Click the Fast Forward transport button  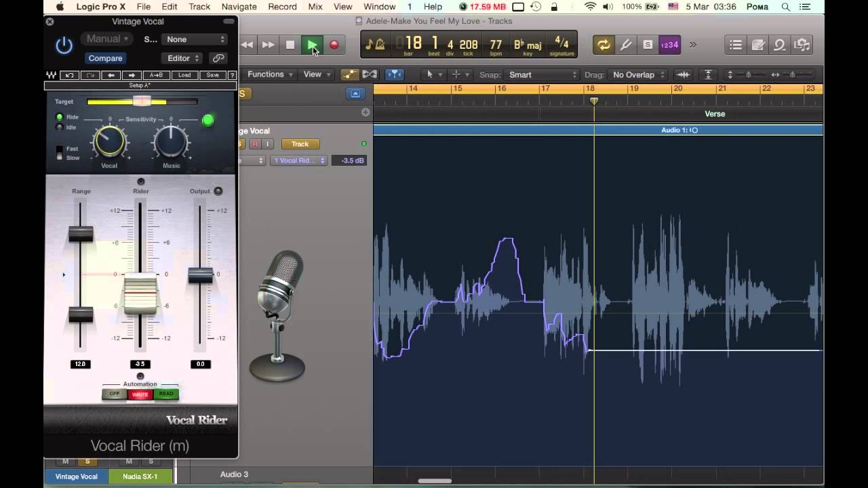[x=269, y=45]
